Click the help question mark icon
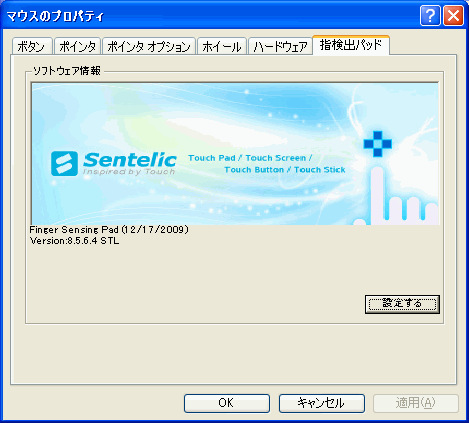469x423 pixels. 430,15
